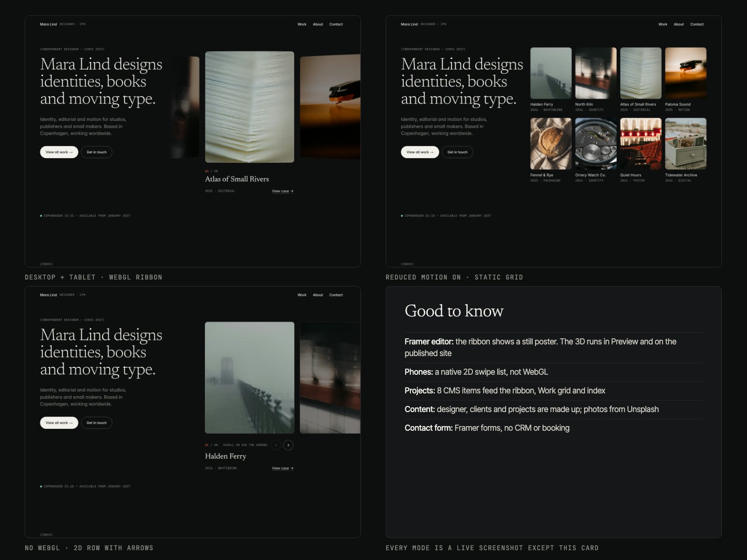Image resolution: width=747 pixels, height=560 pixels.
Task: Follow 'View case' link under Halden Ferry title
Action: [282, 469]
